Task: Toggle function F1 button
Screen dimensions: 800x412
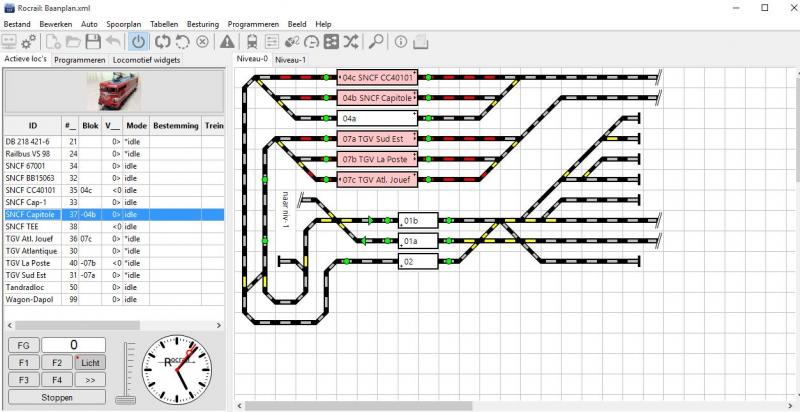Action: click(23, 363)
